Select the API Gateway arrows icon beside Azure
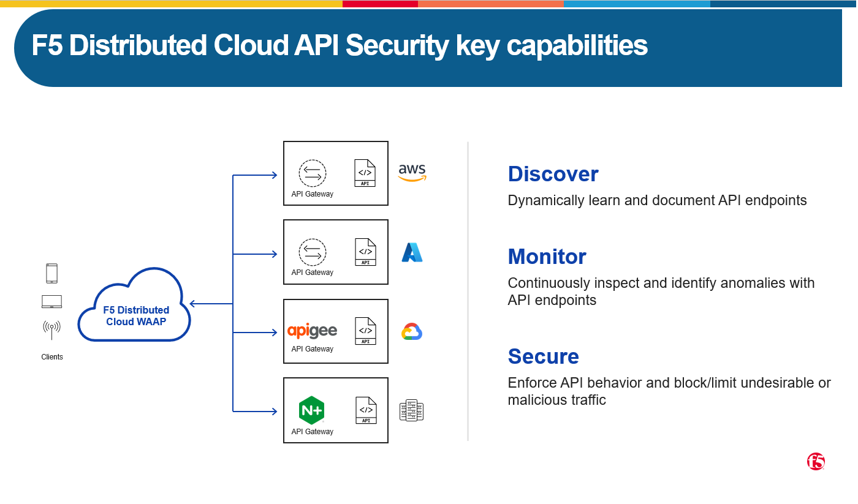This screenshot has height=504, width=858. [312, 252]
